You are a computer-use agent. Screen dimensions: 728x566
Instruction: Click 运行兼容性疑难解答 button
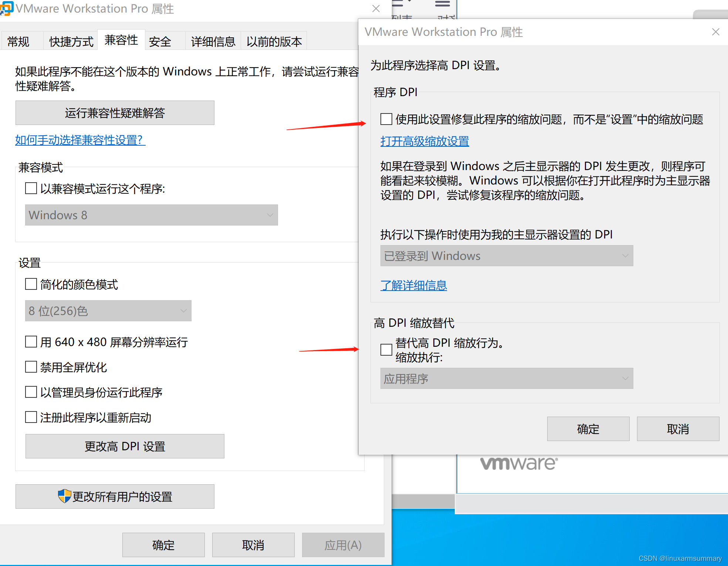click(x=115, y=113)
